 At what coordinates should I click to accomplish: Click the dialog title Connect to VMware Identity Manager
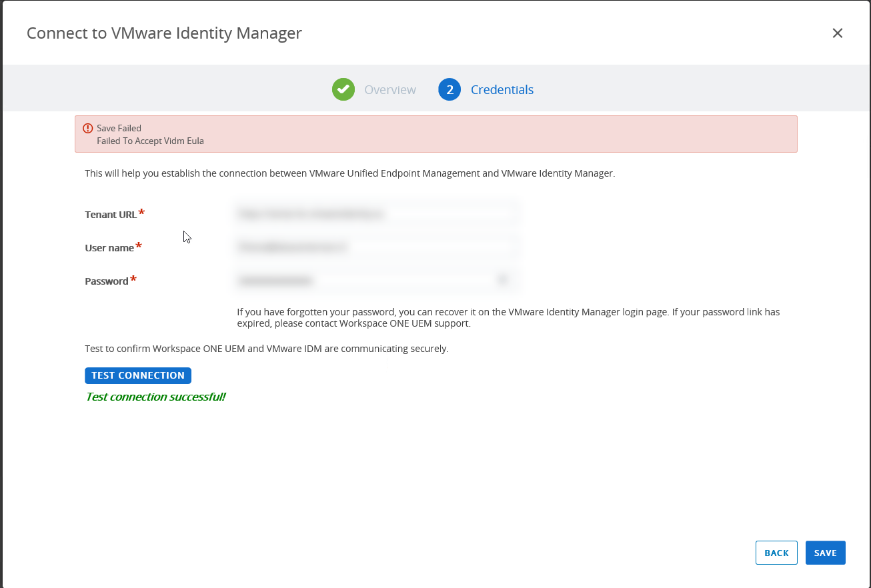coord(164,33)
